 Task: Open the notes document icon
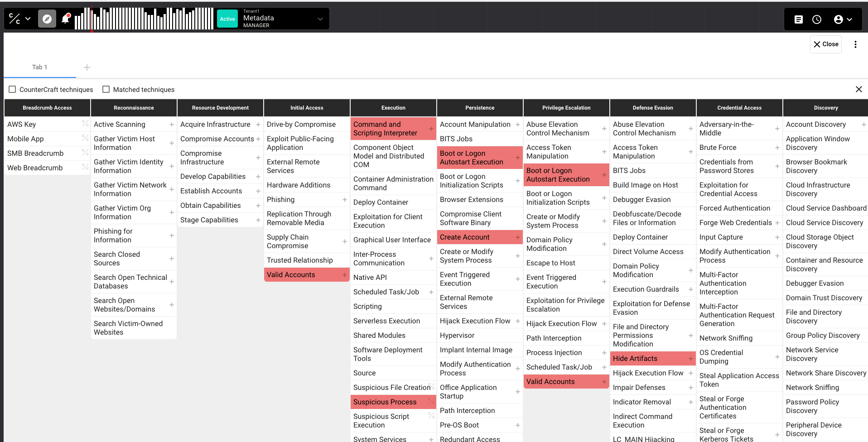[x=799, y=19]
